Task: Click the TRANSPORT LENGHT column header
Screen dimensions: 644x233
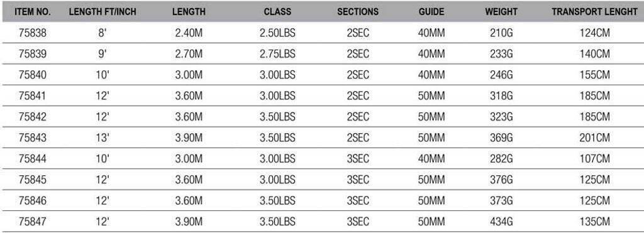Action: tap(594, 11)
